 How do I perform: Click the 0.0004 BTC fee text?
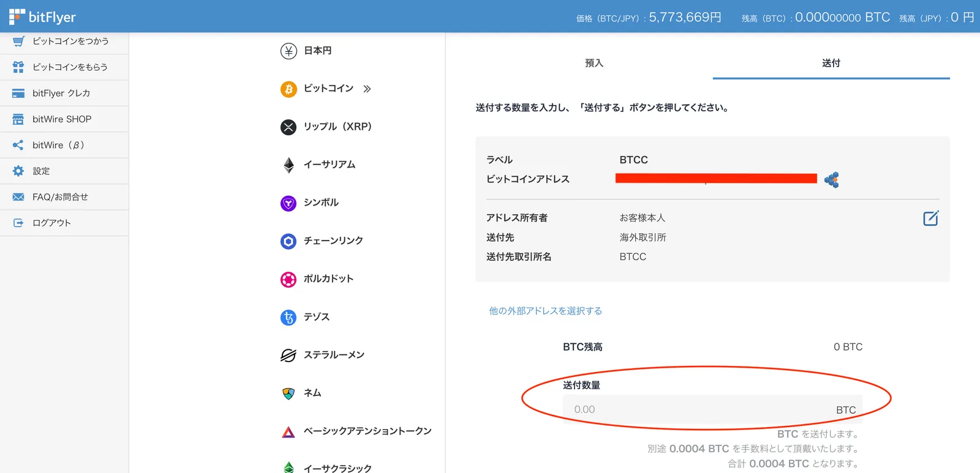[x=699, y=449]
